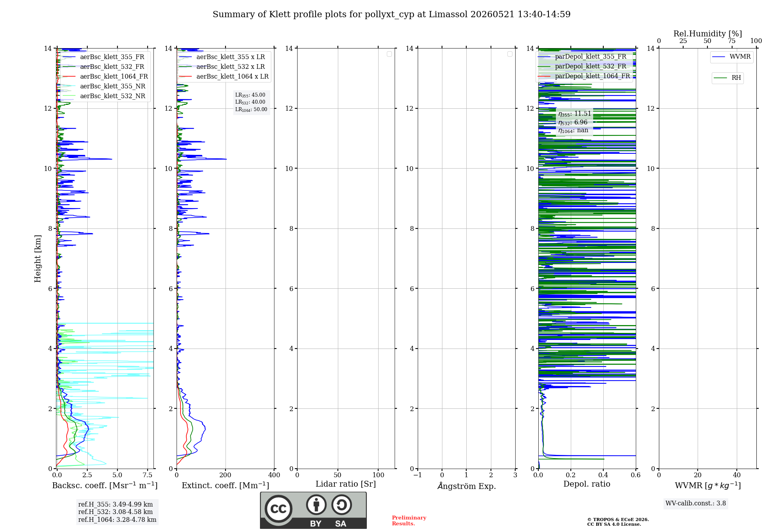This screenshot has height=532, width=783.
Task: Click the ref.H_1064: 3.28-4.78 km text
Action: 117,520
